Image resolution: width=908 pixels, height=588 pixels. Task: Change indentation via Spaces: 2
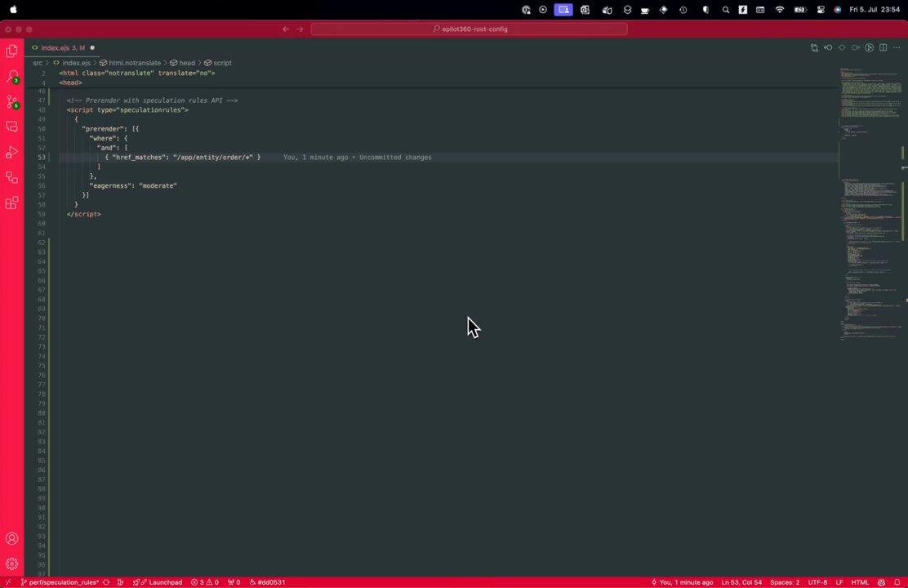785,582
